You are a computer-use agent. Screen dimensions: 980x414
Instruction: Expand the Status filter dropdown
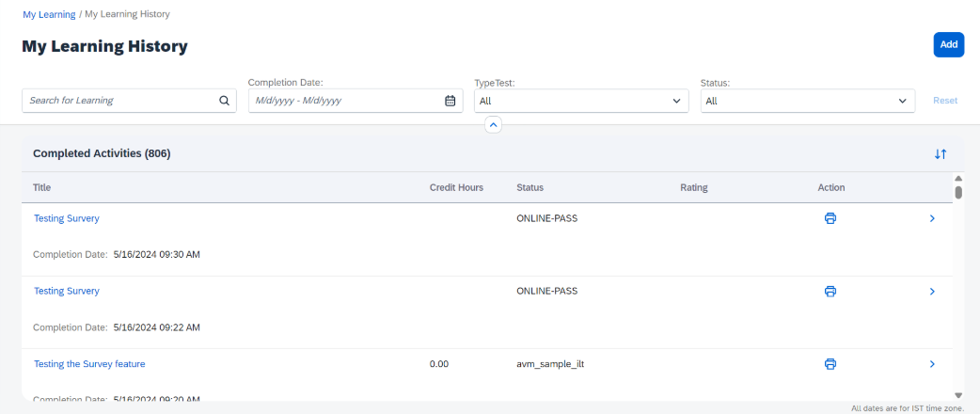point(808,101)
